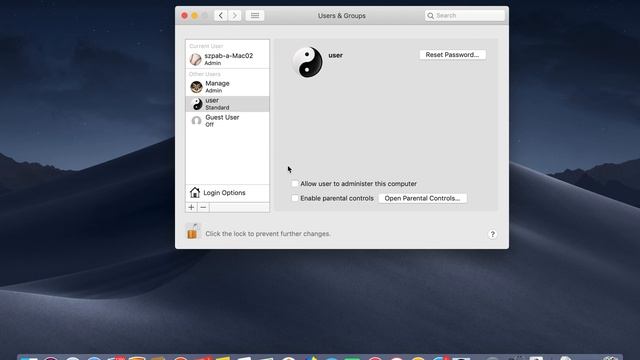This screenshot has width=640, height=360.
Task: Click the 'Click the lock to prevent further changes' text
Action: pos(268,234)
